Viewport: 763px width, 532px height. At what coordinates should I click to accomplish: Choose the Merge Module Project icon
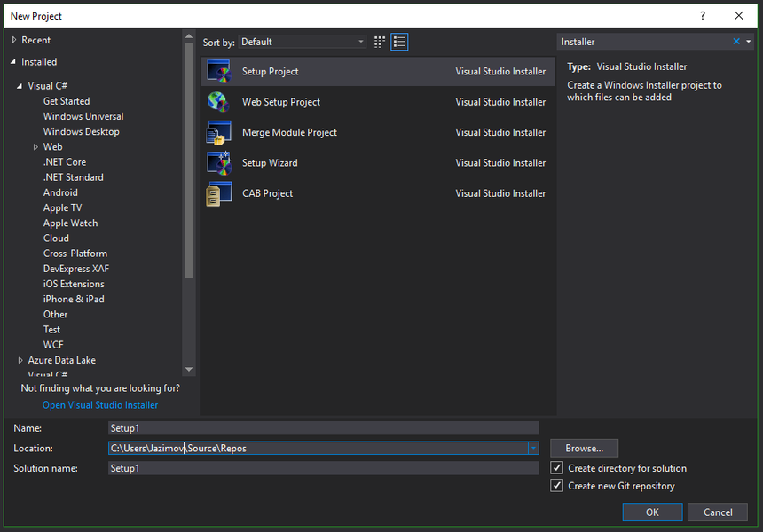tap(218, 133)
